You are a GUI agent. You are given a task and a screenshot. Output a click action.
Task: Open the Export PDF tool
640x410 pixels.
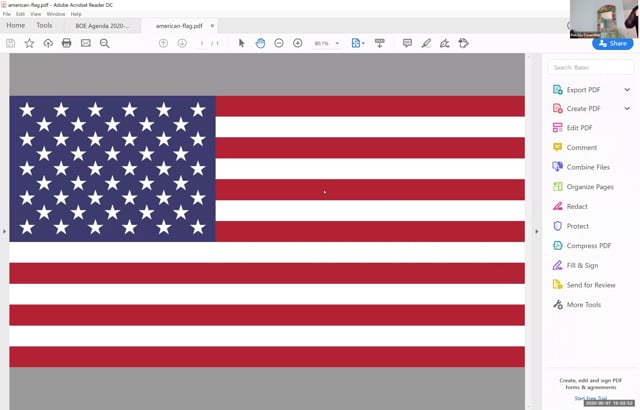click(583, 90)
